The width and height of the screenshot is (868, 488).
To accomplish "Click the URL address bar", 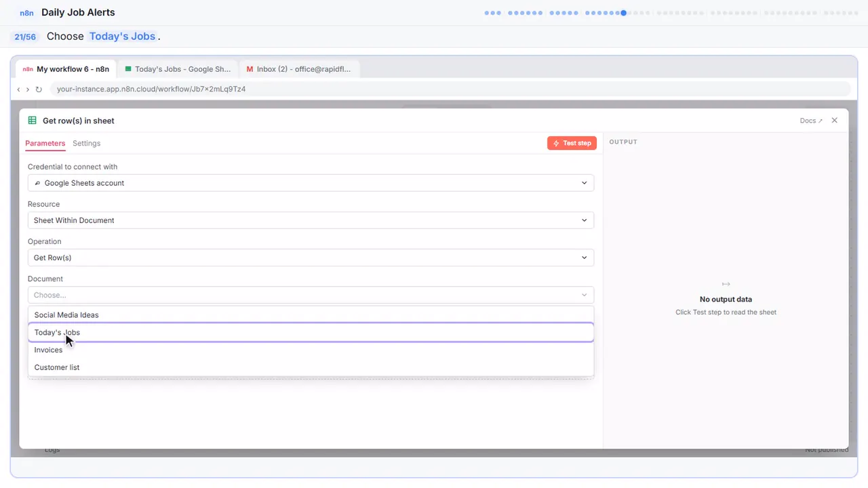I will (450, 89).
